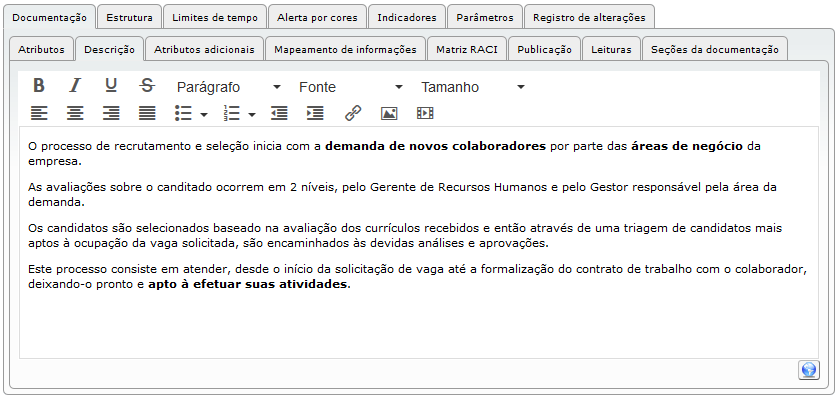Viewport: 838px width, 399px height.
Task: Open the Fonte dropdown
Action: [x=351, y=87]
